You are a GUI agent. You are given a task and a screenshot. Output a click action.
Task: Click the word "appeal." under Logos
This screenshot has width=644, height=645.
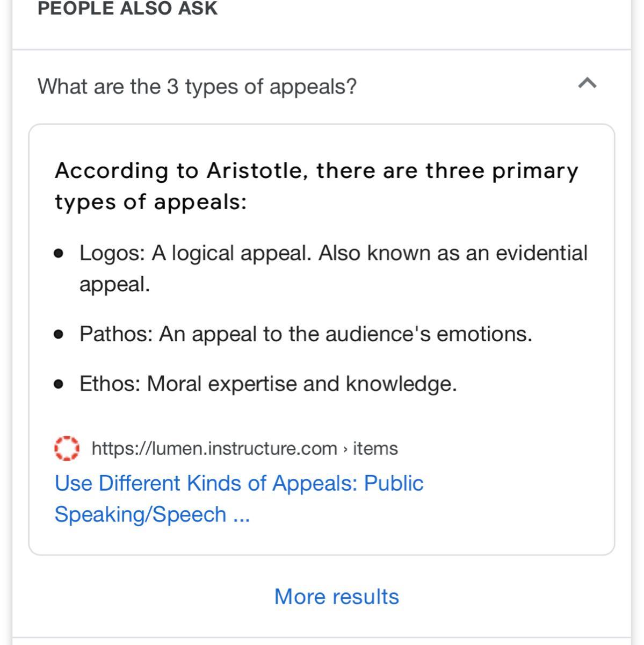tap(114, 284)
